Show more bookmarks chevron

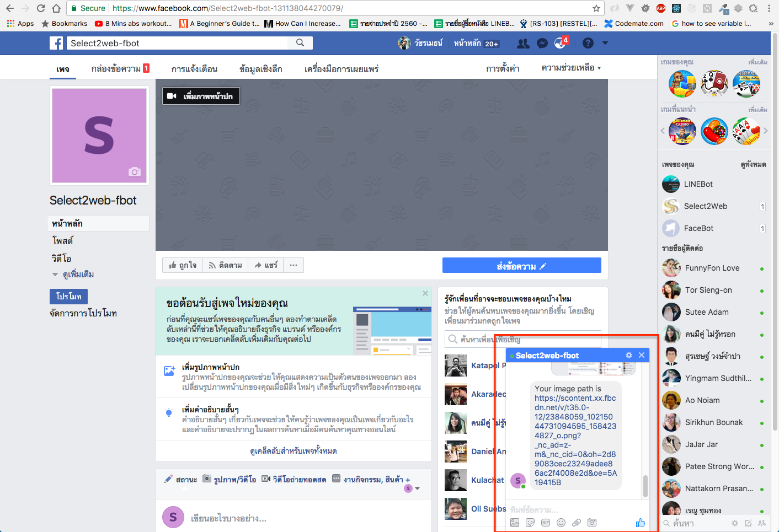[x=771, y=23]
